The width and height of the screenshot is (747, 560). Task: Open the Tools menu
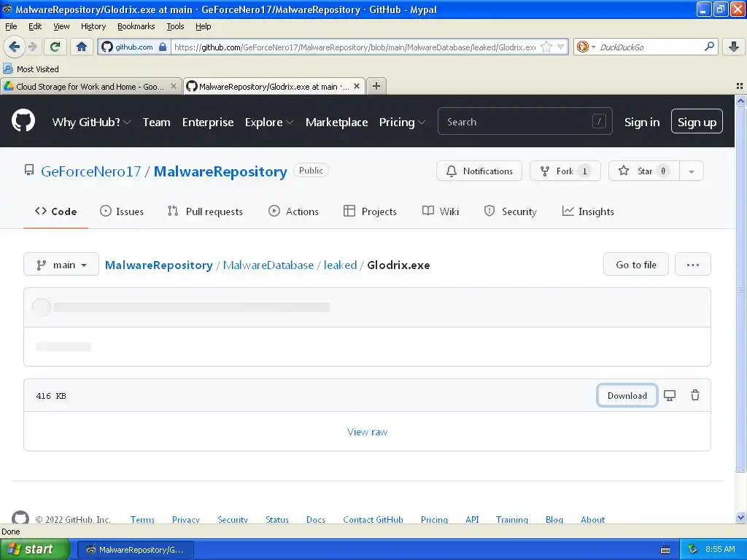(x=175, y=26)
